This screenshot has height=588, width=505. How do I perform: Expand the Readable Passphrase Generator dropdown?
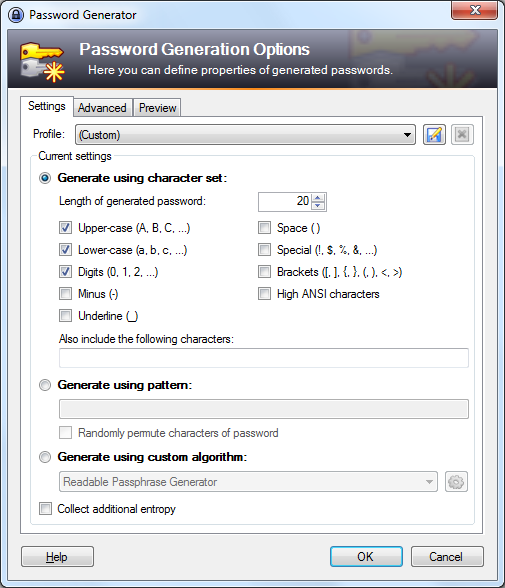[248, 482]
